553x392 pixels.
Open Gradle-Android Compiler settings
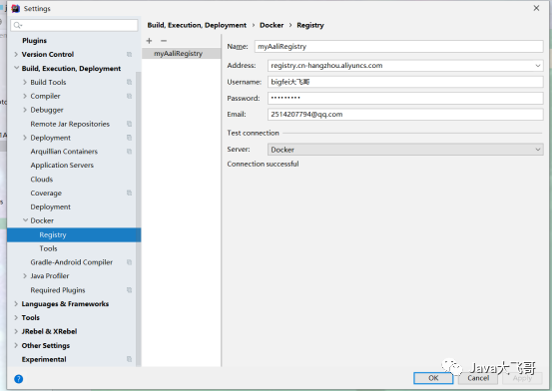click(x=72, y=262)
